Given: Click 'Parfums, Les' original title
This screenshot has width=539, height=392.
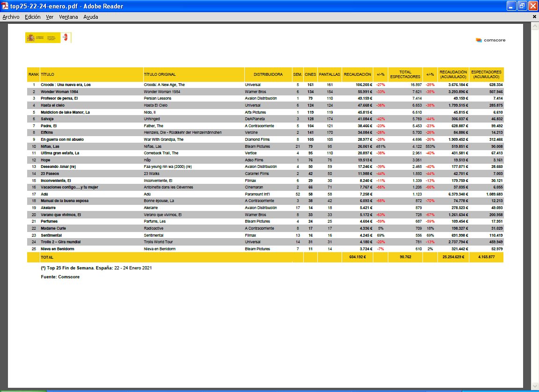Looking at the screenshot, I should coord(155,222).
